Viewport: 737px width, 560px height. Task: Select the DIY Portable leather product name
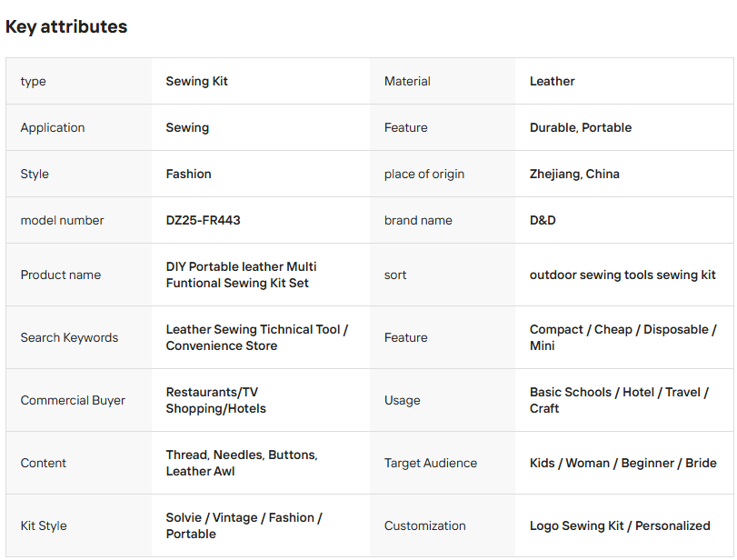(241, 275)
